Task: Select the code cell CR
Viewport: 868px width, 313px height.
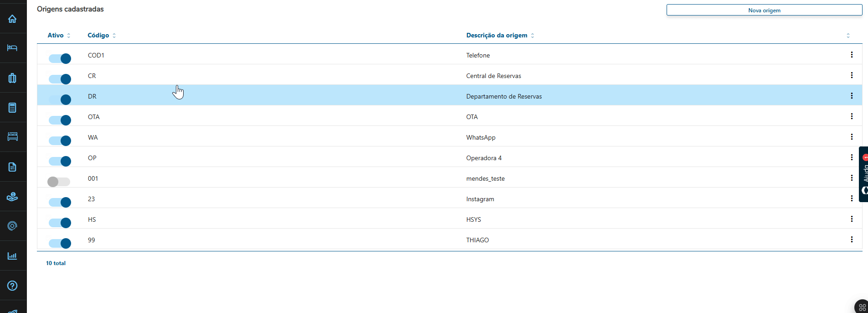Action: (92, 76)
